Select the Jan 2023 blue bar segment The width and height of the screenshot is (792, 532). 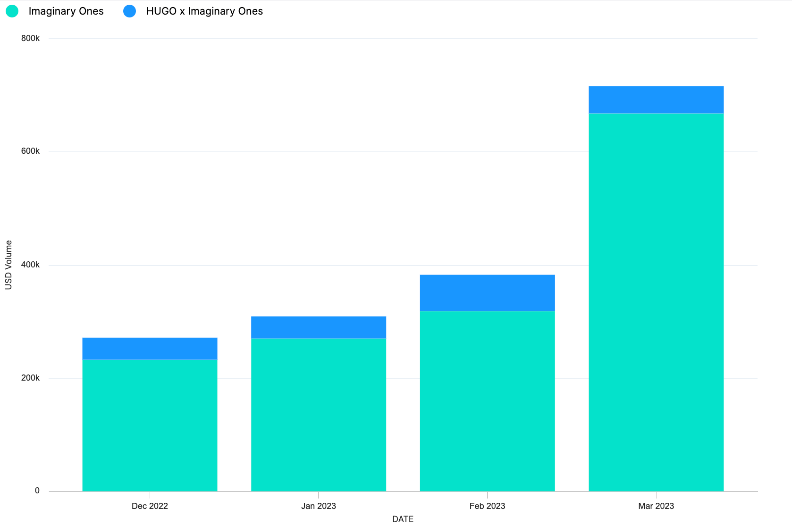[x=319, y=327]
